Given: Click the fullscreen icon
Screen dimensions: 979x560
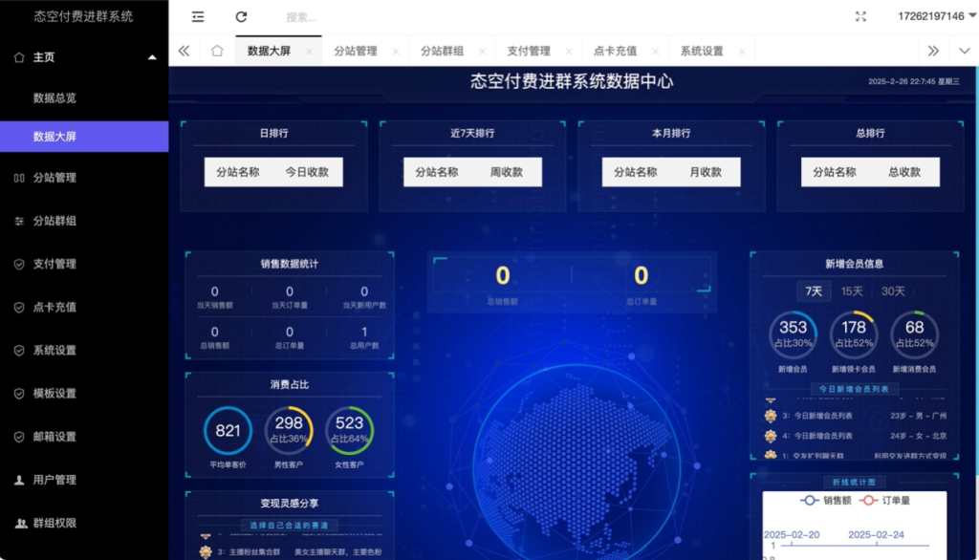Looking at the screenshot, I should click(x=860, y=17).
